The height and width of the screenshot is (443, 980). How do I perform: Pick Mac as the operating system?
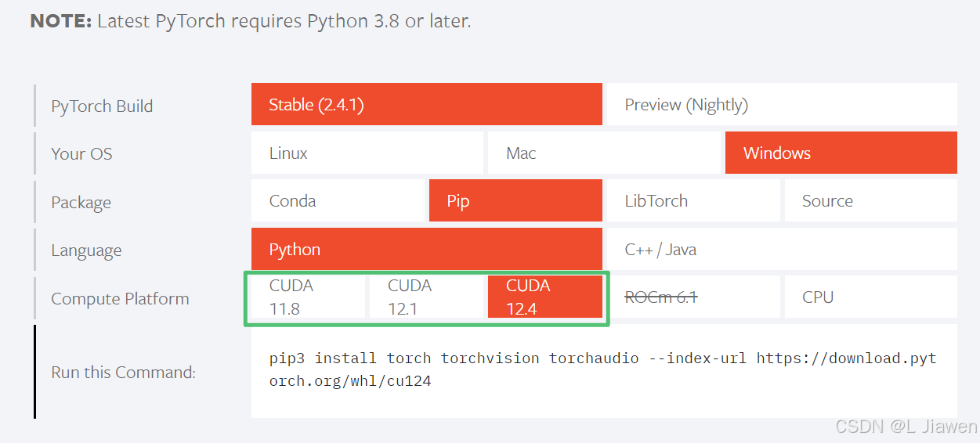coord(604,153)
